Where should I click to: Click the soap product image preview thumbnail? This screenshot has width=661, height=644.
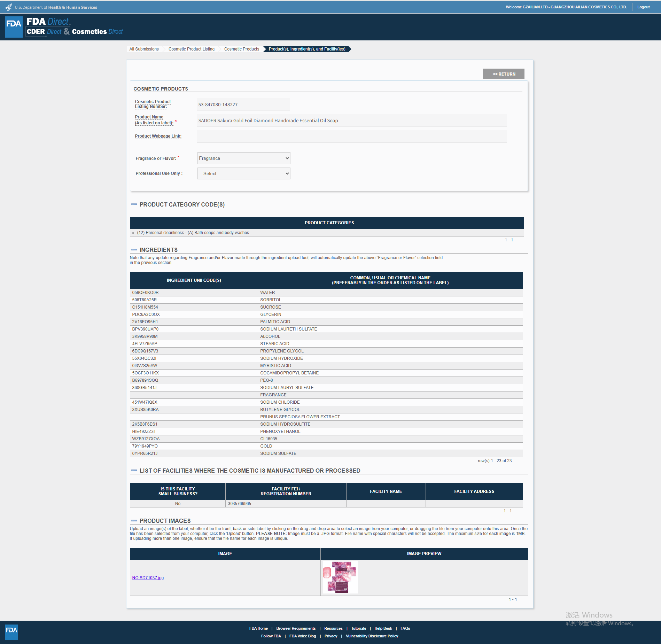coord(340,577)
